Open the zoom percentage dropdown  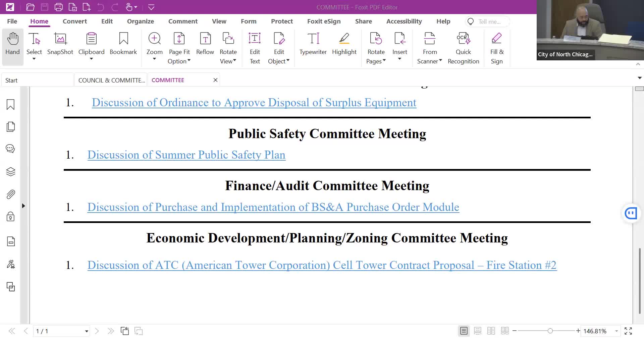[x=616, y=331]
